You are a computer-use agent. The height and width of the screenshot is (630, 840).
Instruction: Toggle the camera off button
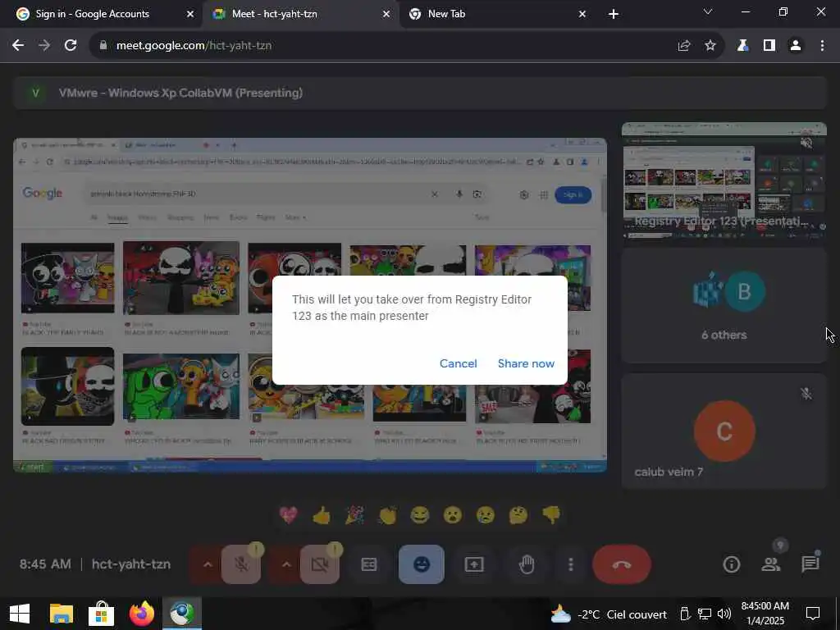(319, 564)
